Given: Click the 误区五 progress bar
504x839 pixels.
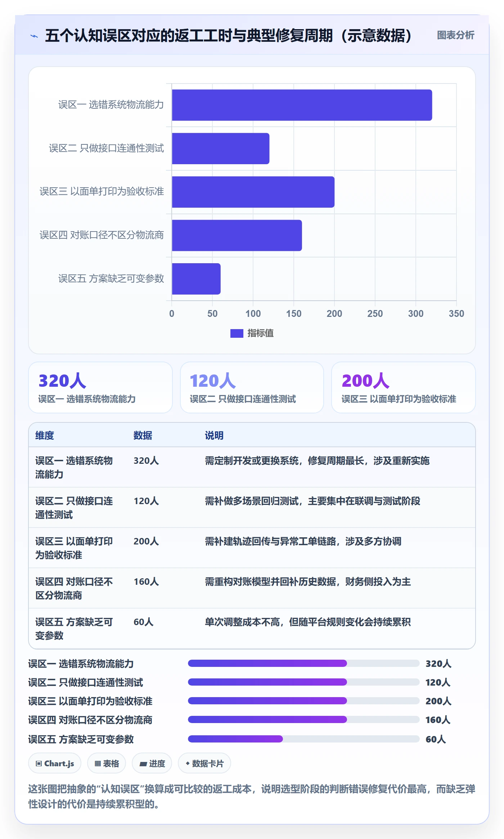Looking at the screenshot, I should (303, 739).
